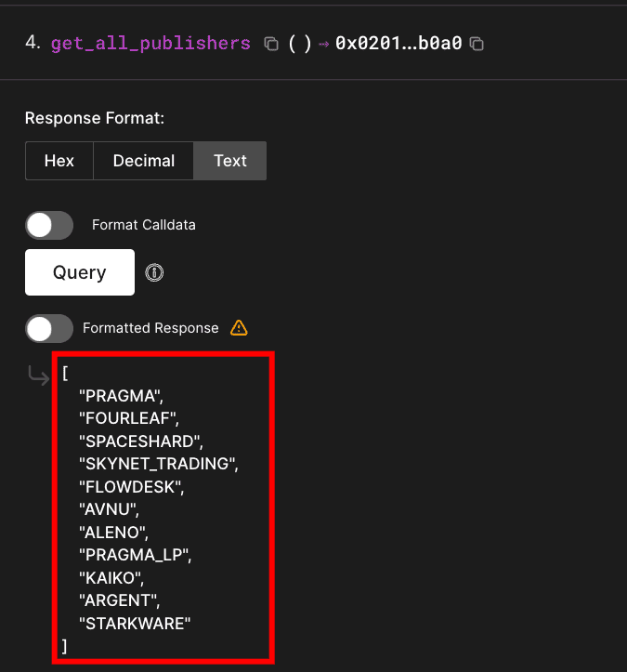Copy the 0x0201...b0a0 address

477,44
